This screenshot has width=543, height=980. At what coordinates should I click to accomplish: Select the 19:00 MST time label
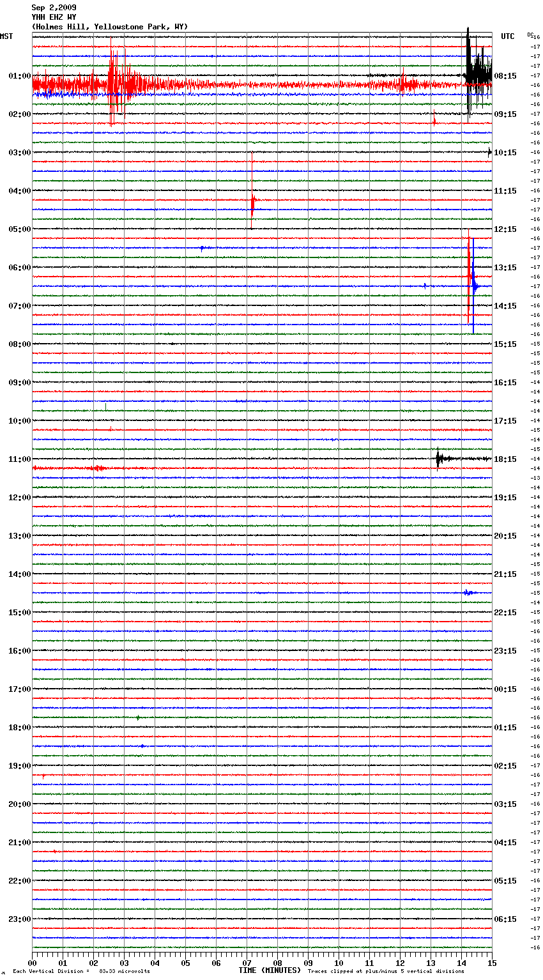click(20, 766)
